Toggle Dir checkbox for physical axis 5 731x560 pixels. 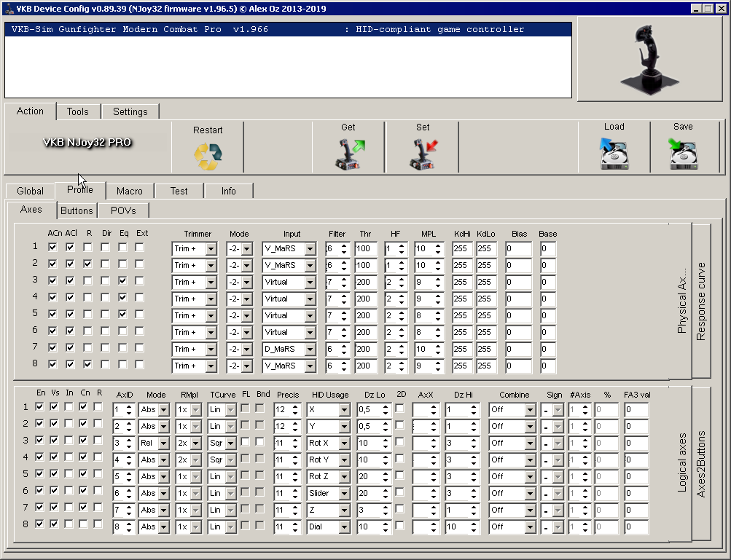click(x=106, y=315)
